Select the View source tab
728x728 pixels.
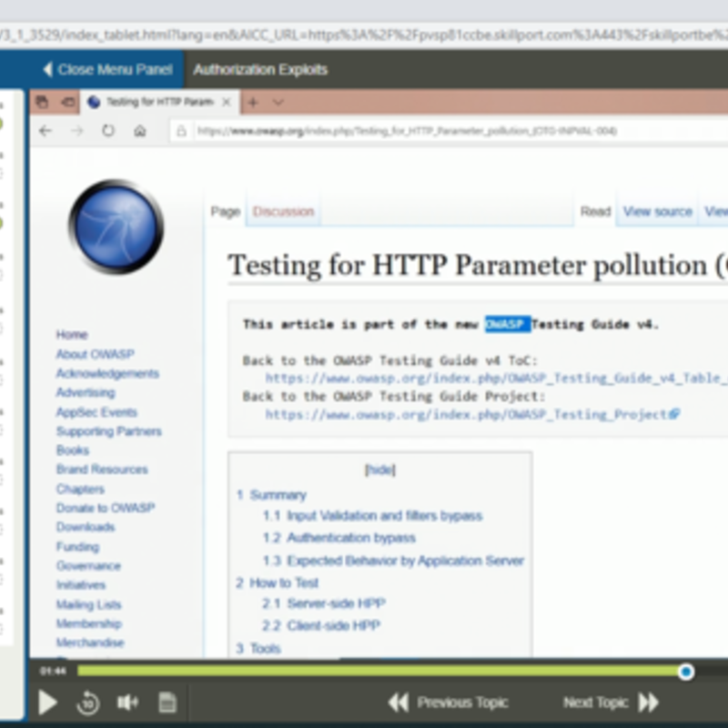click(x=657, y=212)
